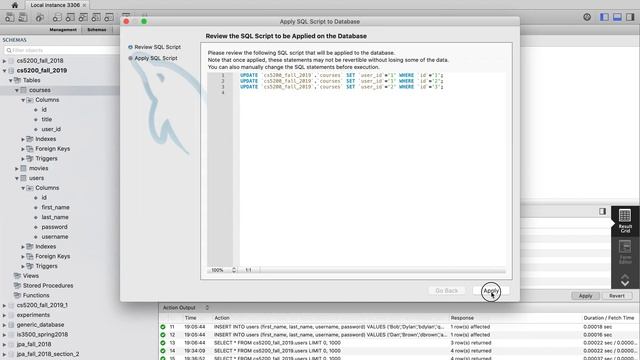Focus the Filter objects search field

point(61,50)
